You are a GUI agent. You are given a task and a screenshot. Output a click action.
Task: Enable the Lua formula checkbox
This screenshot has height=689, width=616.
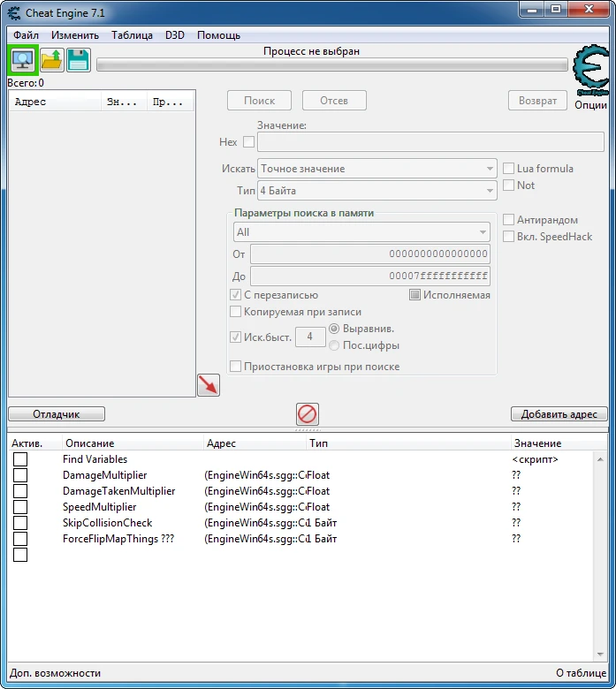(x=508, y=169)
